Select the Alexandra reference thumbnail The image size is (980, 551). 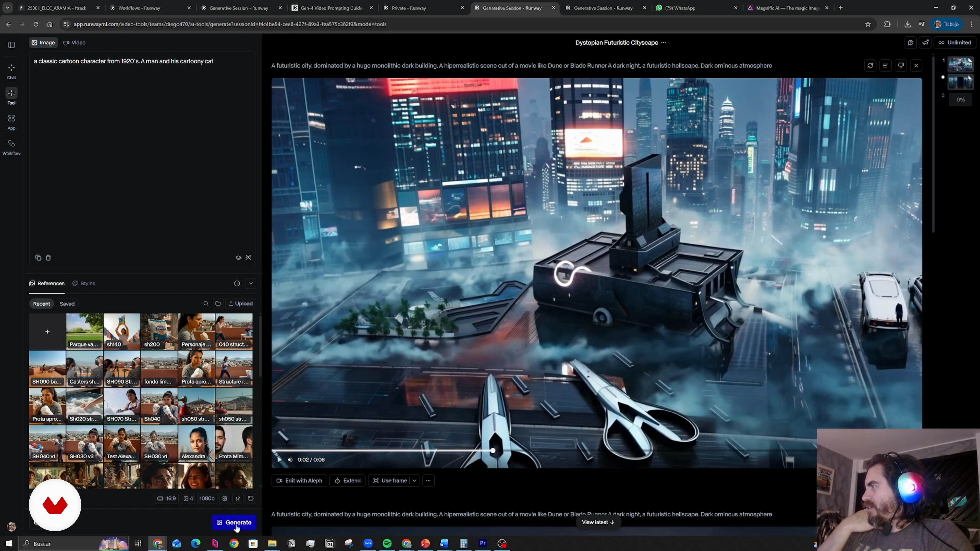point(196,443)
